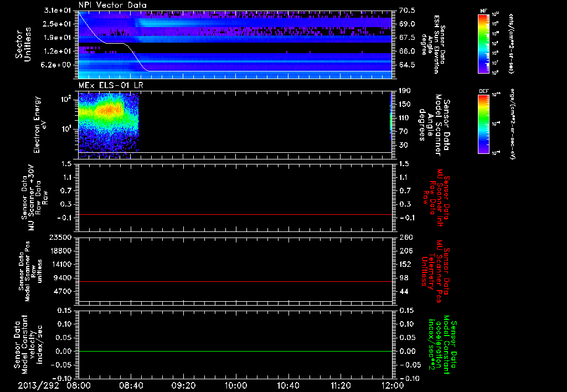This screenshot has height=392, width=567.
Task: Click the DEF color scale bar
Action: [483, 123]
